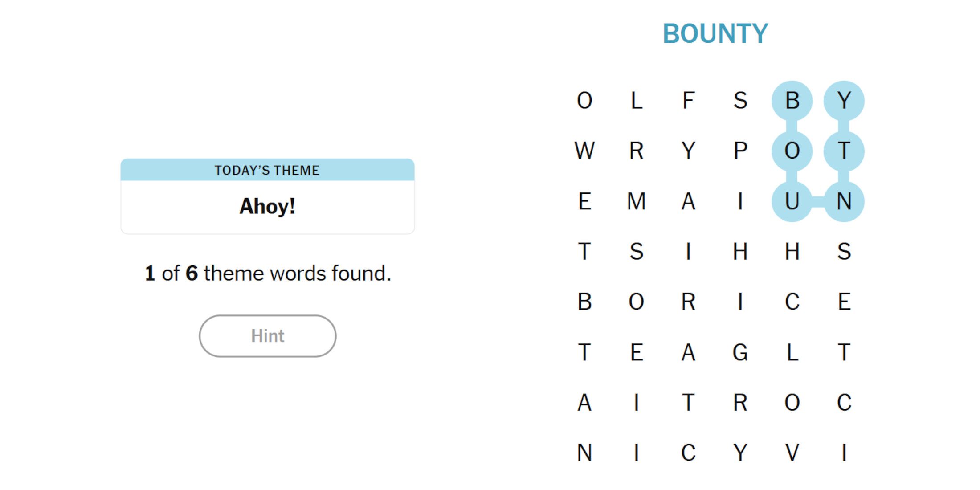Select the unhighlighted letter N tile

(x=584, y=453)
